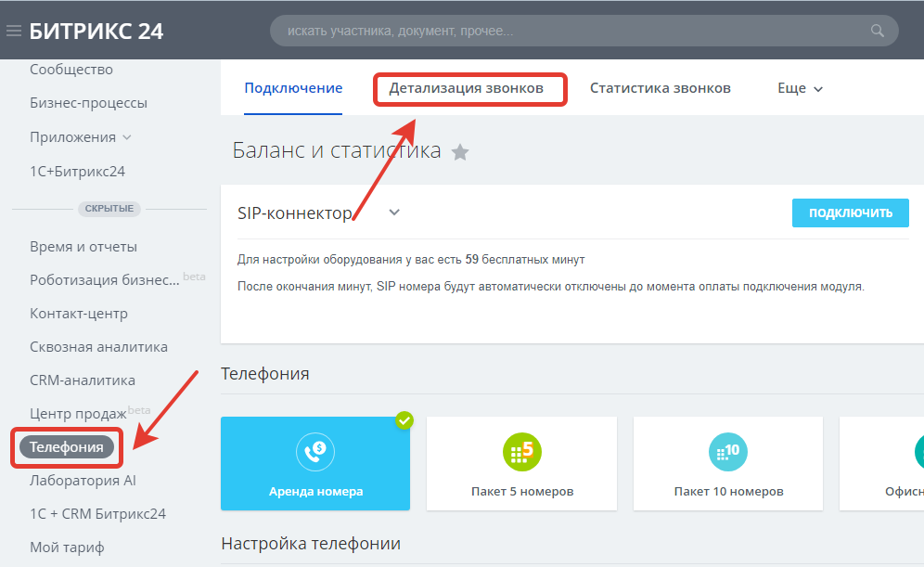This screenshot has height=567, width=924.
Task: Click the Аренда номера phone icon
Action: tap(314, 452)
